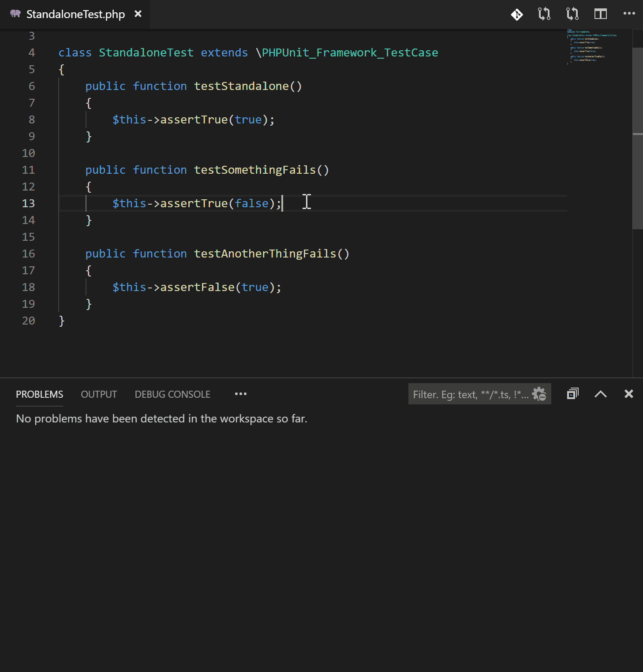Click the StandaloneTest class name
643x672 pixels.
pos(146,52)
